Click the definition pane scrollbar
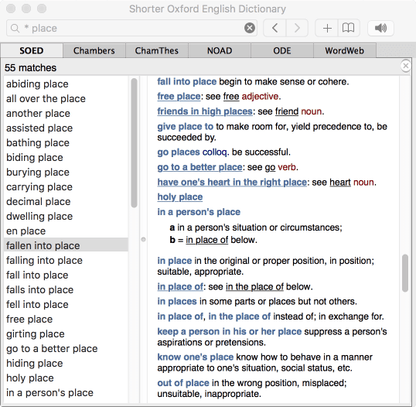Viewport: 416px width, 407px height. pos(405,273)
